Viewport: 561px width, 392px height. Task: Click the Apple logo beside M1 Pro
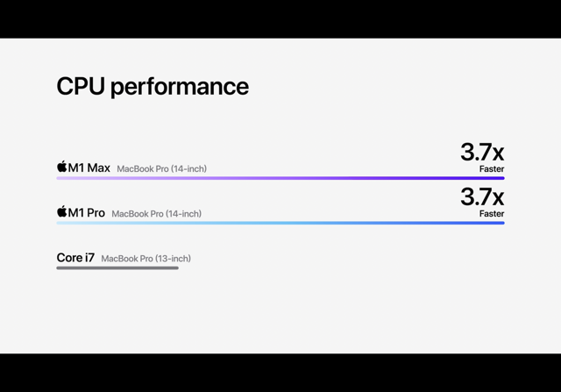coord(62,211)
